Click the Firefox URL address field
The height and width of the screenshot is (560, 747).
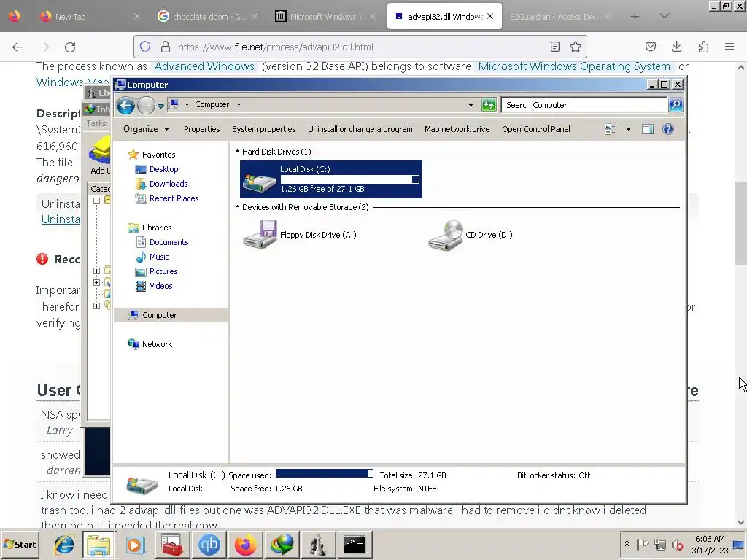(x=360, y=47)
